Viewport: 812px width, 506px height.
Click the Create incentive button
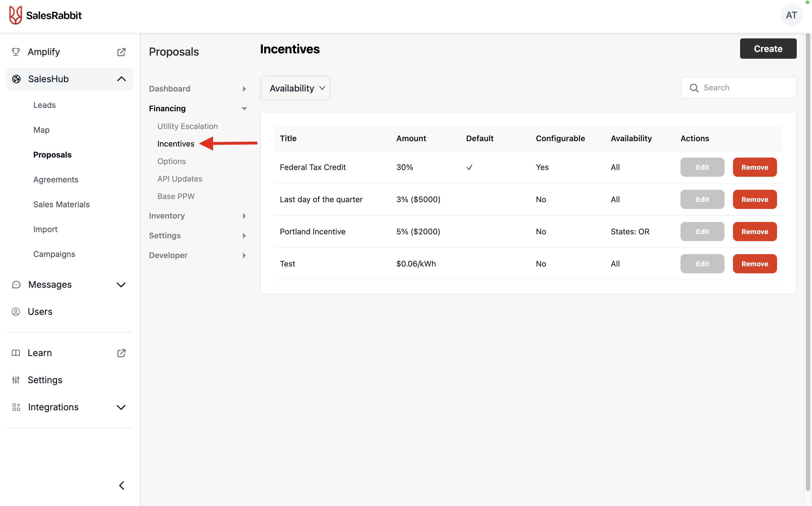point(768,49)
